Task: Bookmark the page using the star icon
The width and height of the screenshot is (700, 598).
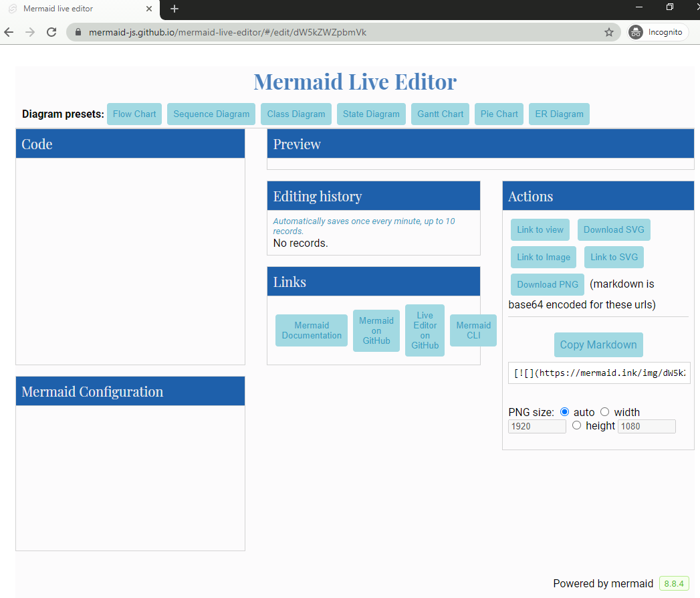Action: (x=609, y=31)
